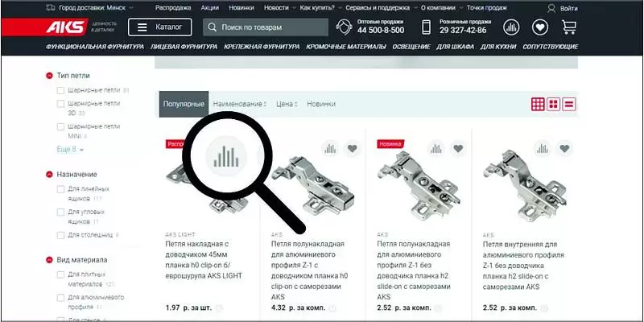The width and height of the screenshot is (644, 322).
Task: Open ДЛЯ ШКАФА category
Action: (455, 47)
